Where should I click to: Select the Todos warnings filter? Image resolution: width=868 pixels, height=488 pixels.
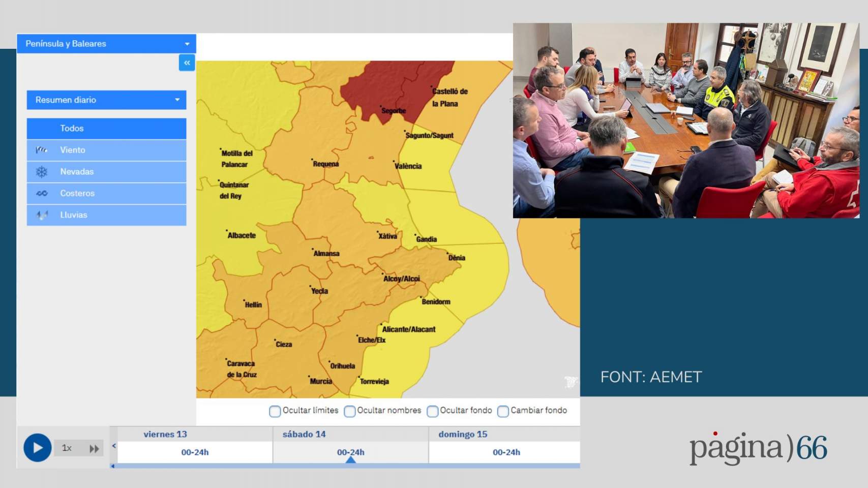[x=106, y=129]
